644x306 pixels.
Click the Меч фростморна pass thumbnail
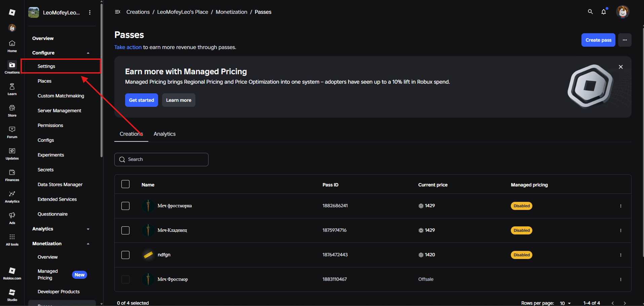[x=148, y=206]
